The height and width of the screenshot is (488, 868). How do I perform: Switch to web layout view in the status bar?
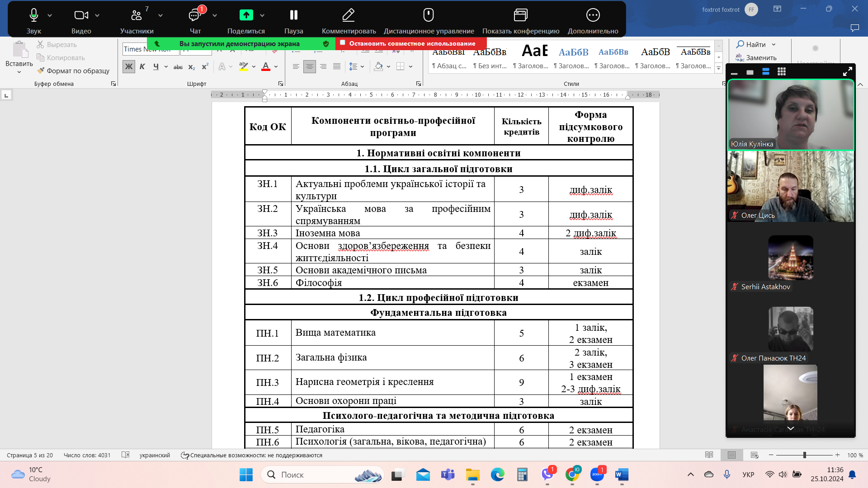[x=755, y=455]
